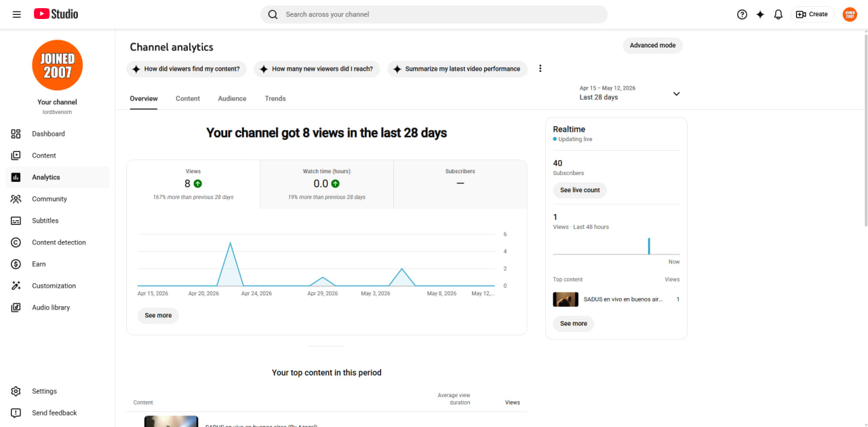Click the Average view duration column header
This screenshot has width=868, height=427.
tap(454, 399)
